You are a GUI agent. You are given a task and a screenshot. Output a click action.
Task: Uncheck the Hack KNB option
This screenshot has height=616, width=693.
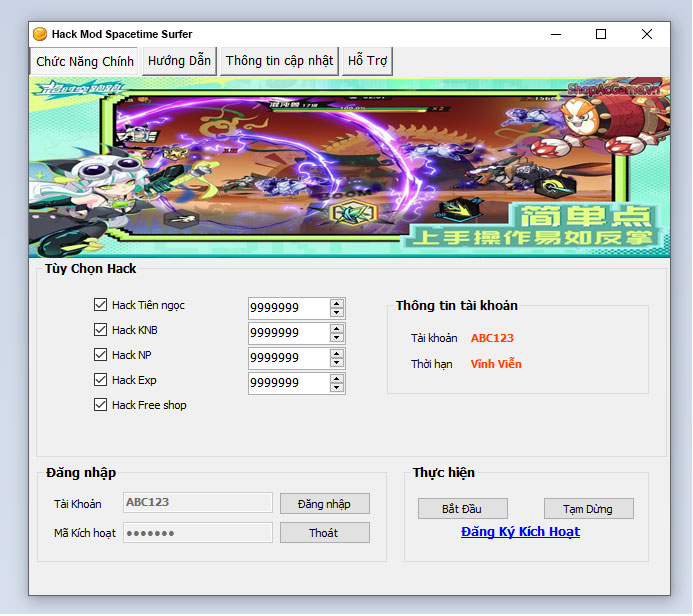coord(100,330)
